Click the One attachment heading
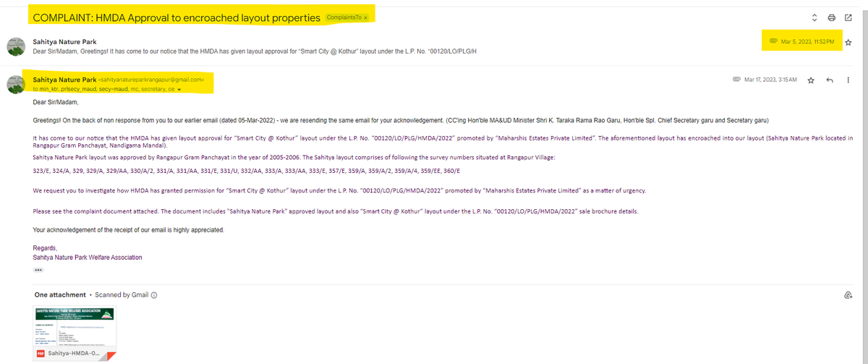 59,295
